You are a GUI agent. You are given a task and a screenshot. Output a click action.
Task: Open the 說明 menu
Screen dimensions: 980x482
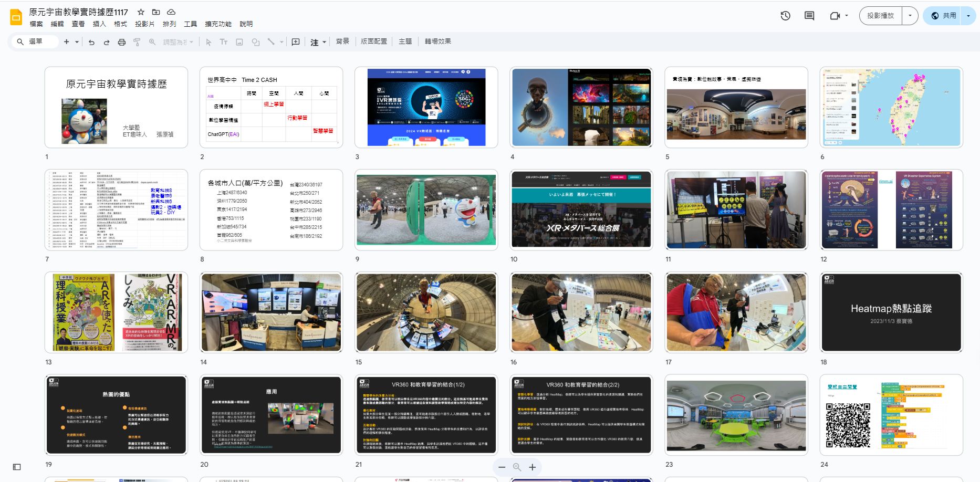(x=246, y=24)
